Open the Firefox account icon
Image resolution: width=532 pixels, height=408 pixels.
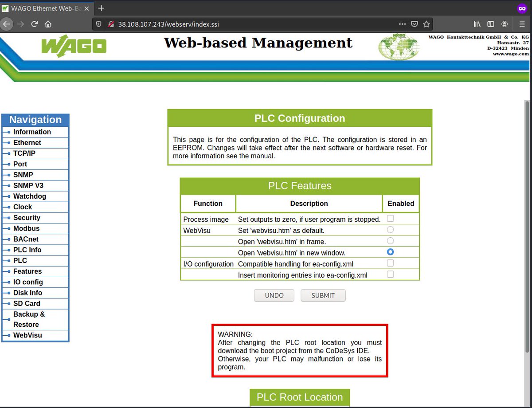click(505, 24)
